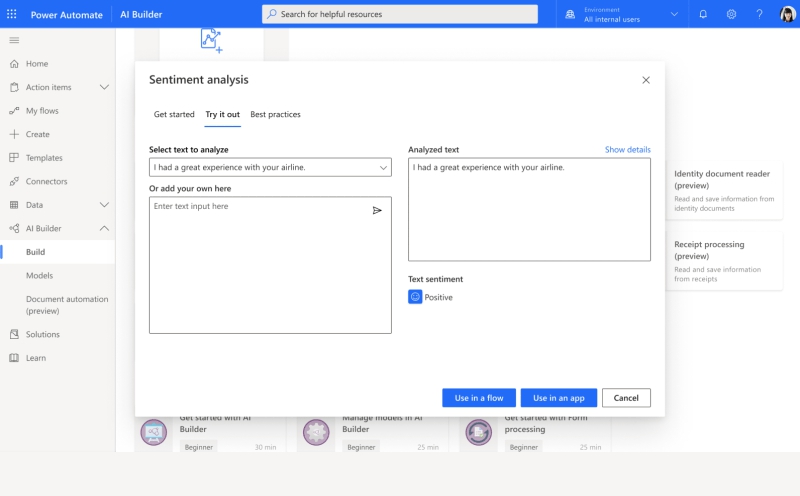Click the My flows icon
The width and height of the screenshot is (800, 496).
point(14,111)
